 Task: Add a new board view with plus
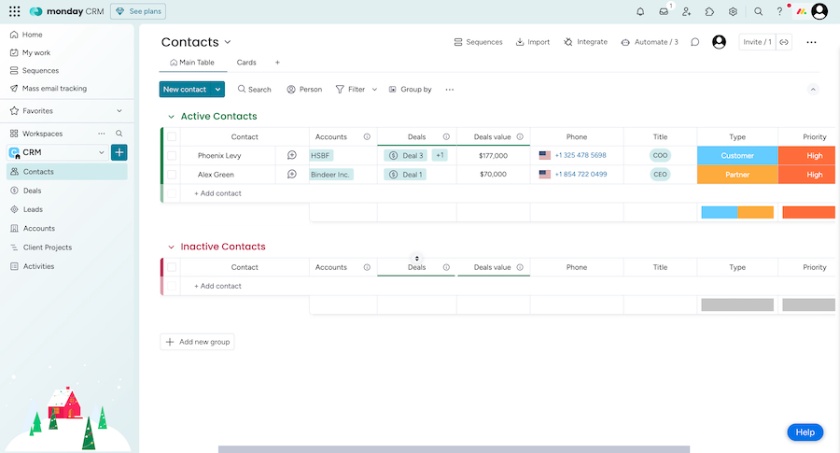click(277, 62)
